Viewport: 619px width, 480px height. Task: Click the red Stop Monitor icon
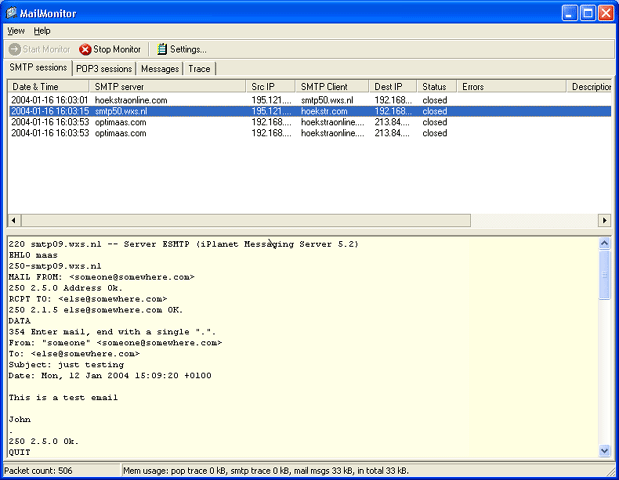[85, 49]
